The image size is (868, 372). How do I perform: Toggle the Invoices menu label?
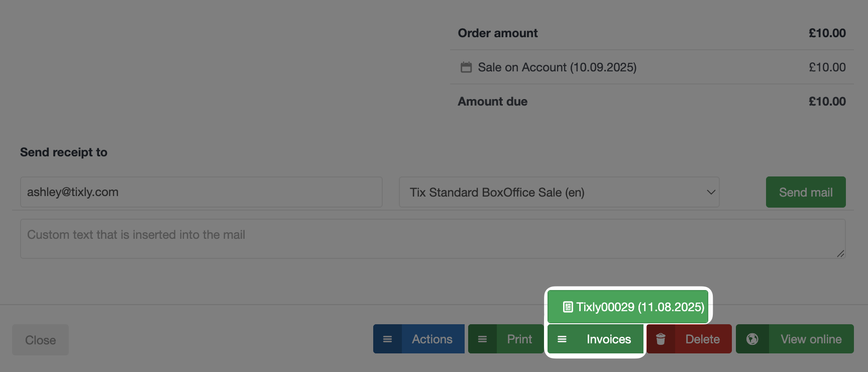tap(608, 339)
